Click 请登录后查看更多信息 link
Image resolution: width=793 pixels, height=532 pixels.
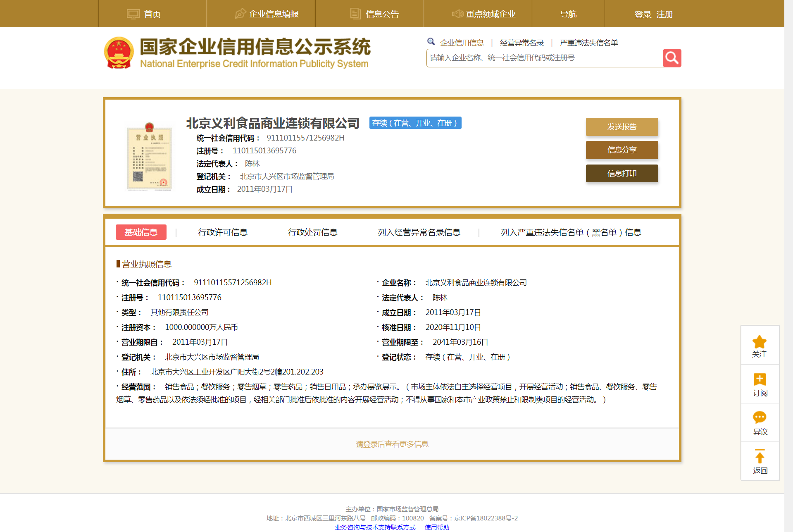coord(392,444)
